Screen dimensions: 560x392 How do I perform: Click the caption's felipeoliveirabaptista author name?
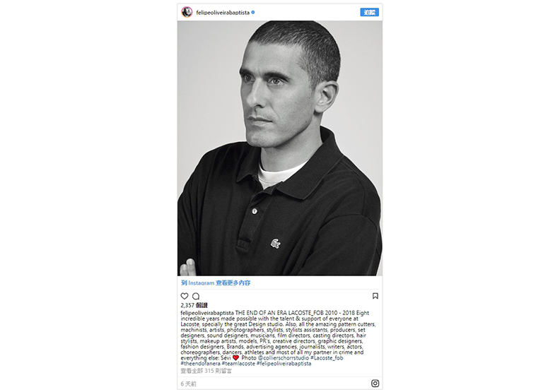[x=207, y=313]
